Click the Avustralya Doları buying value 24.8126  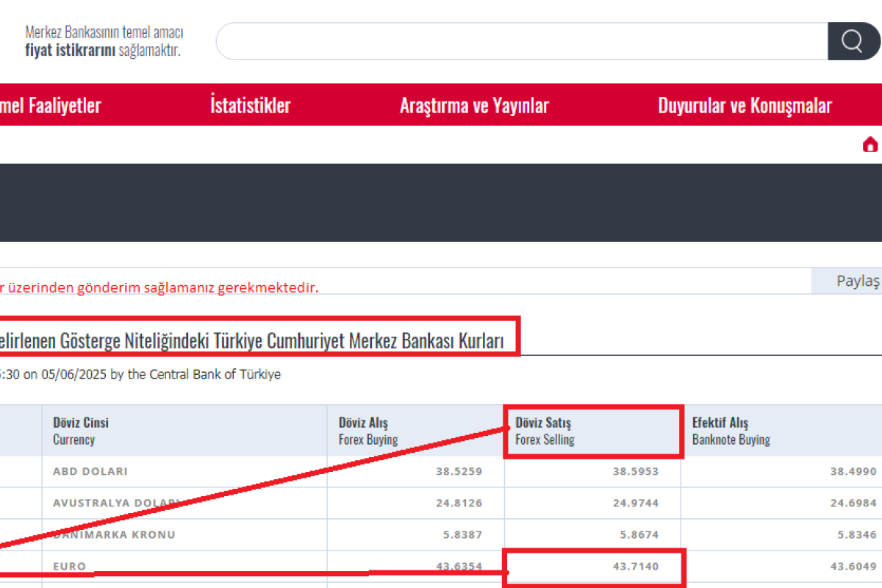point(459,503)
